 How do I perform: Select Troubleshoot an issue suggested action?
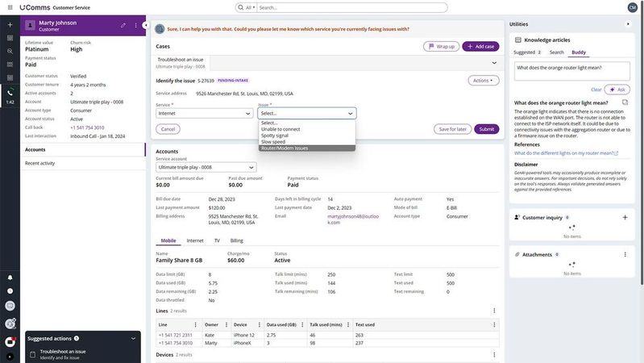(83, 354)
